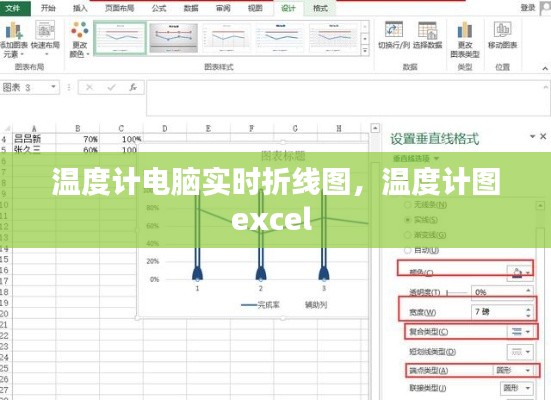Select the 自动(U) radio option
The image size is (551, 400).
pyautogui.click(x=408, y=250)
